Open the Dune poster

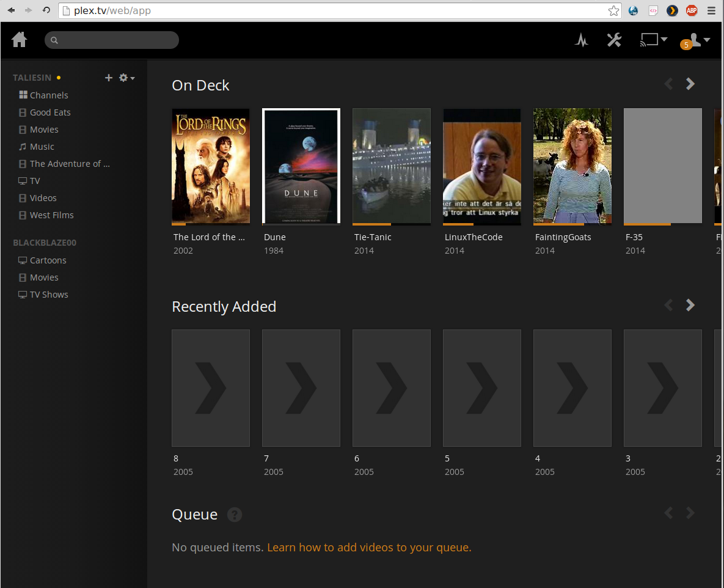click(301, 166)
